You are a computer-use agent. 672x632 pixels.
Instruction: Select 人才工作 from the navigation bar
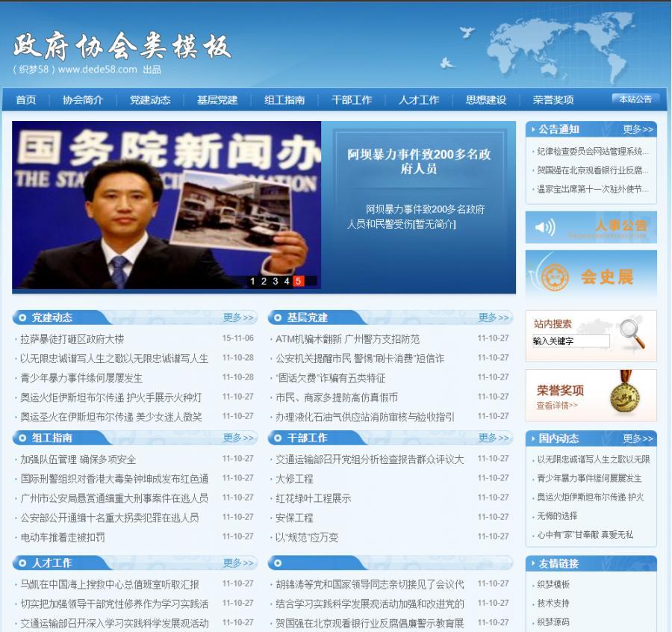418,100
